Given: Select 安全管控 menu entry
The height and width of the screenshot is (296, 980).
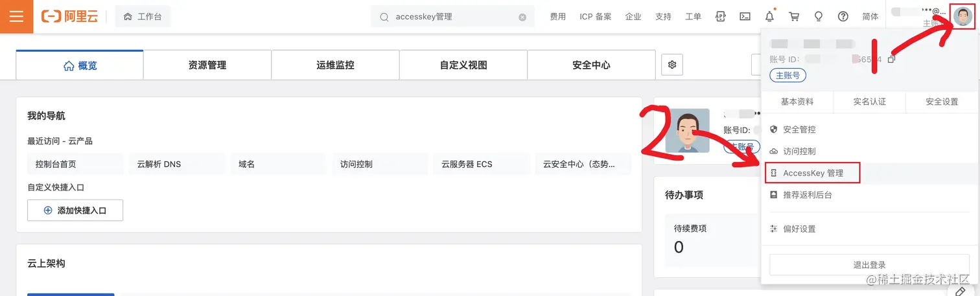Looking at the screenshot, I should pyautogui.click(x=870, y=130).
